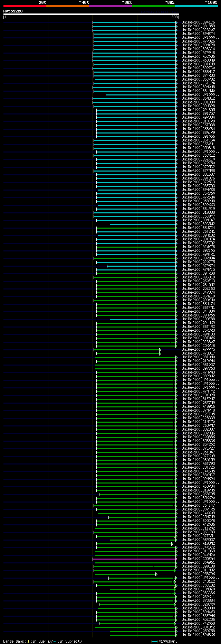Select label UniRef100_B9FKG8

pos(198,274)
